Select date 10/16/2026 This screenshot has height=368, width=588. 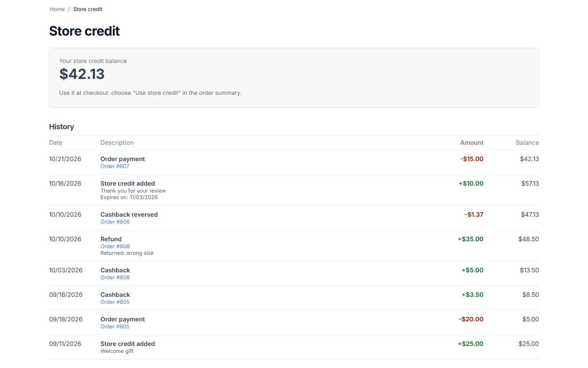pos(65,184)
